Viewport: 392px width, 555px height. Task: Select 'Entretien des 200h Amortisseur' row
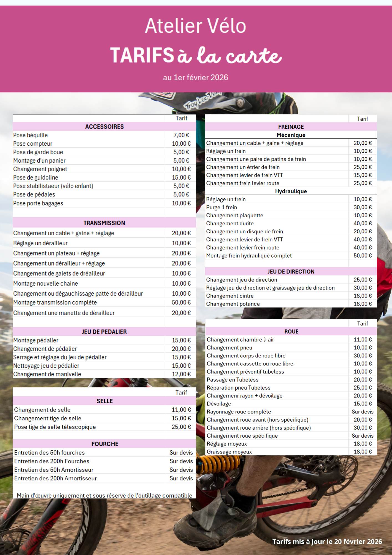[x=55, y=478]
